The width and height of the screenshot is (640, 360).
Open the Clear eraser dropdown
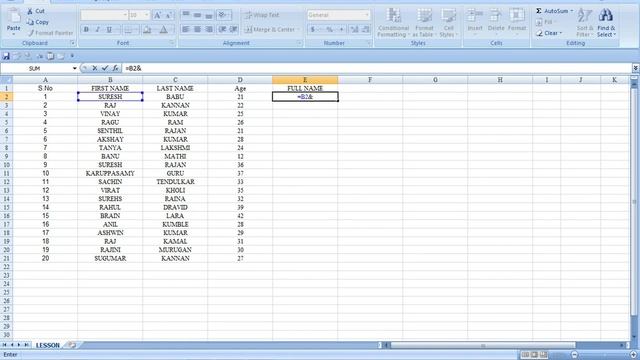point(549,33)
